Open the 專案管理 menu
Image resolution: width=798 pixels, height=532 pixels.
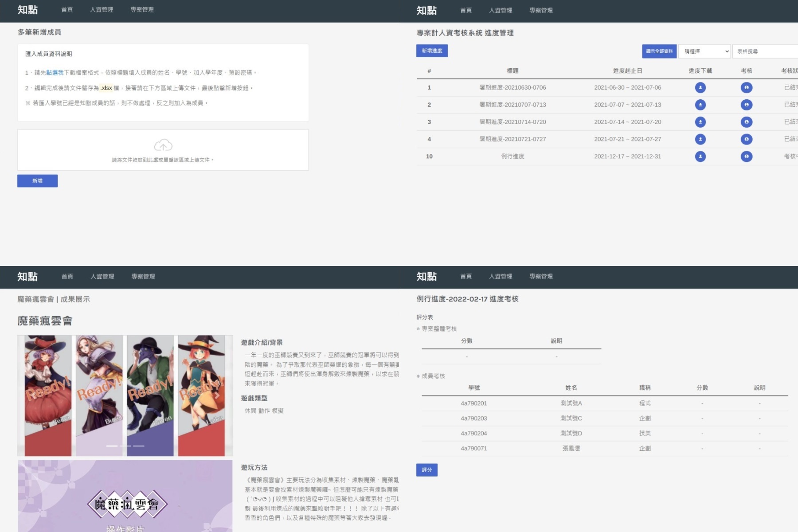(x=142, y=10)
